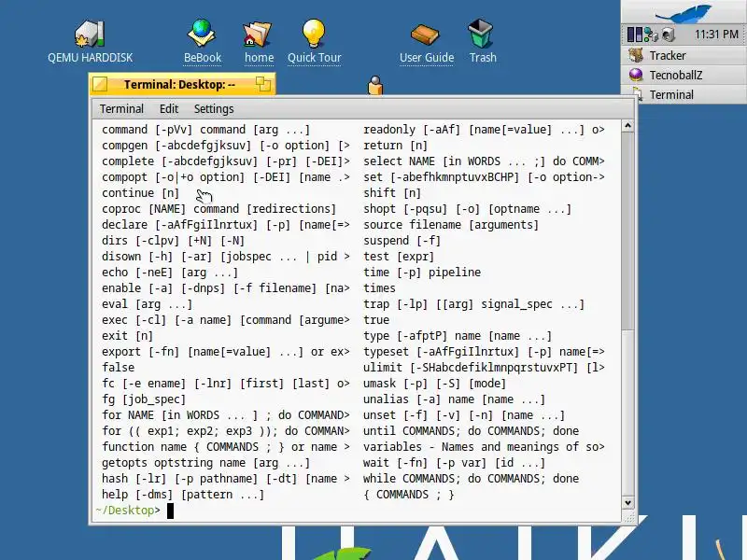
Task: Open the home folder icon
Action: click(x=258, y=34)
